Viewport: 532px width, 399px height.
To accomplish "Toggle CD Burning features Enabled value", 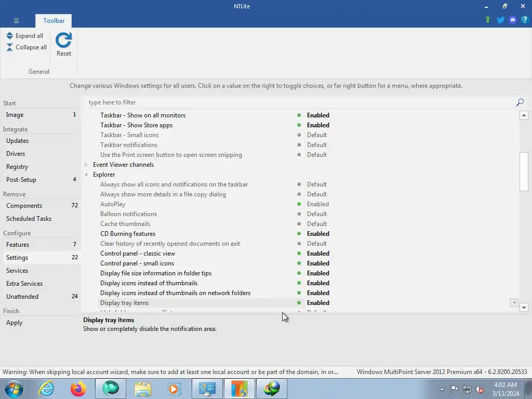I will (318, 233).
